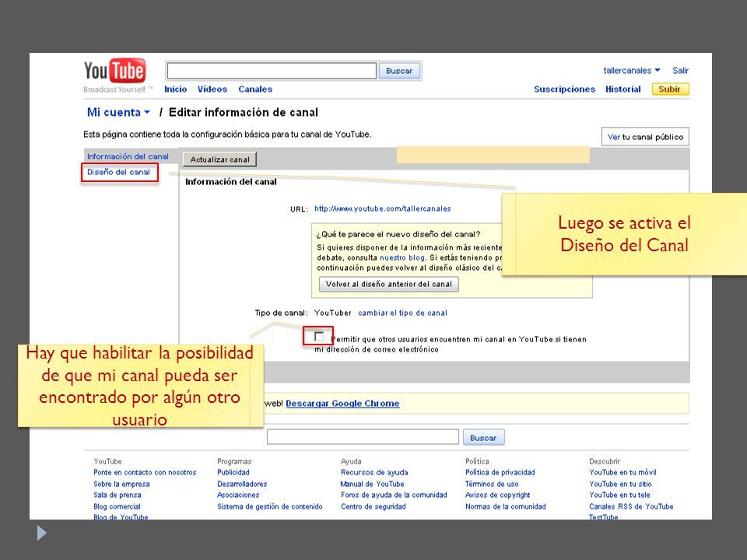This screenshot has width=747, height=560.
Task: Click the YouTube logo
Action: coord(114,72)
